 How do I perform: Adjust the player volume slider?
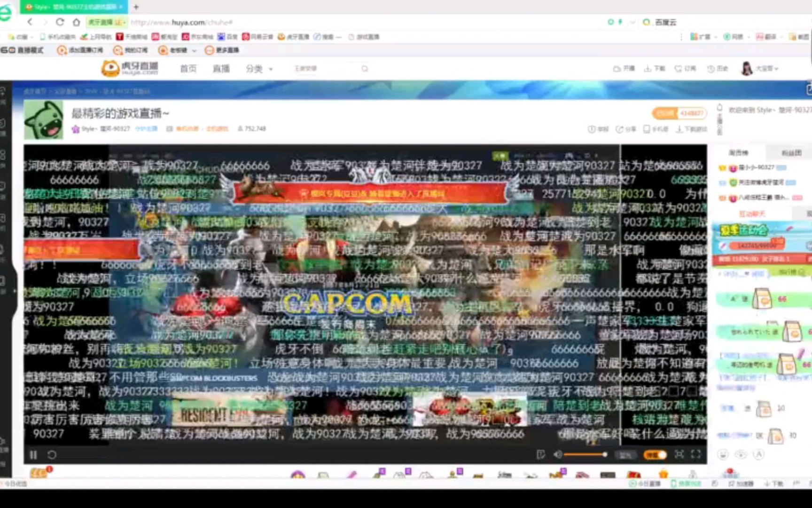pyautogui.click(x=586, y=454)
